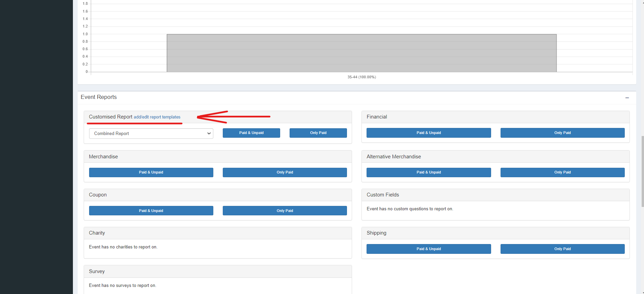Run Customised Report for Only Paid
Viewport: 644px width, 294px height.
318,133
